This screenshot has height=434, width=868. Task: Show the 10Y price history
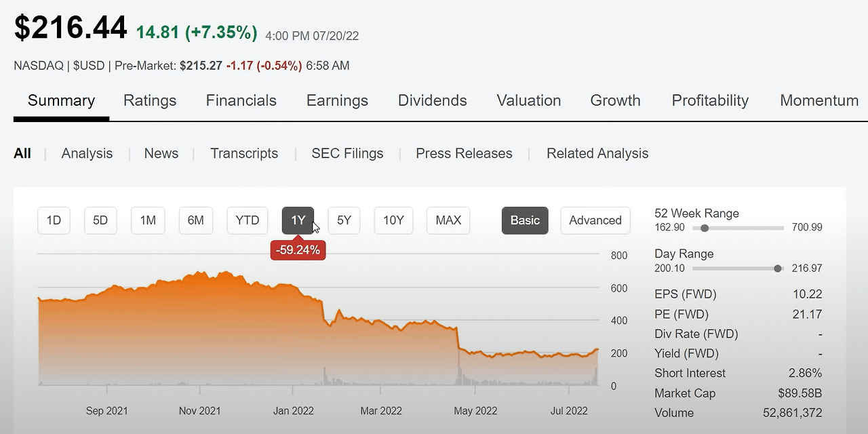pyautogui.click(x=393, y=220)
